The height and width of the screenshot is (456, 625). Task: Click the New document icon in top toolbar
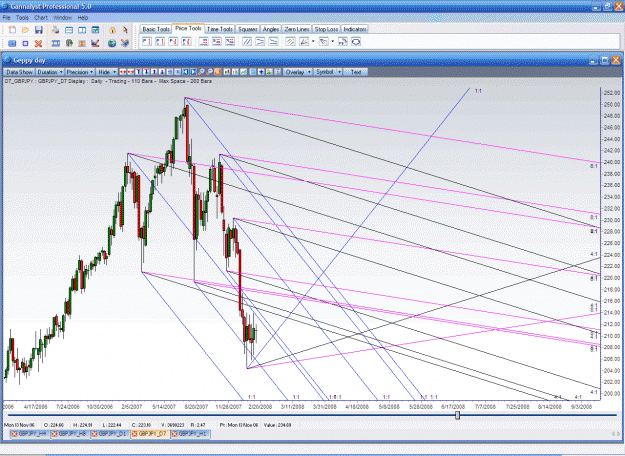pos(12,30)
